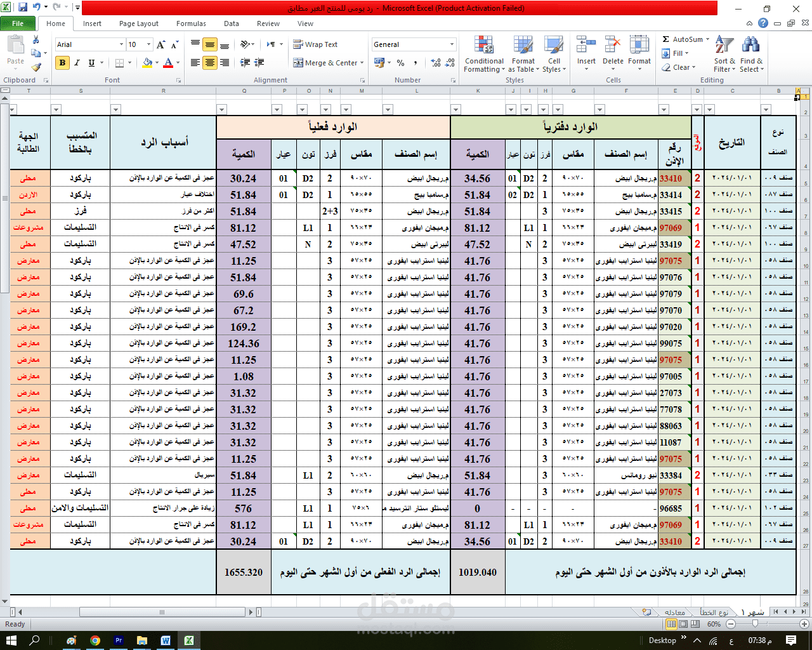The width and height of the screenshot is (812, 650).
Task: Switch to the Insert ribbon tab
Action: click(92, 23)
